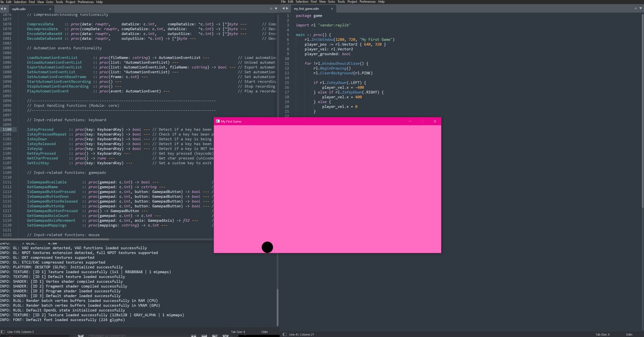This screenshot has width=644, height=337.
Task: Add new tab with plus icon in left window
Action: point(270,9)
